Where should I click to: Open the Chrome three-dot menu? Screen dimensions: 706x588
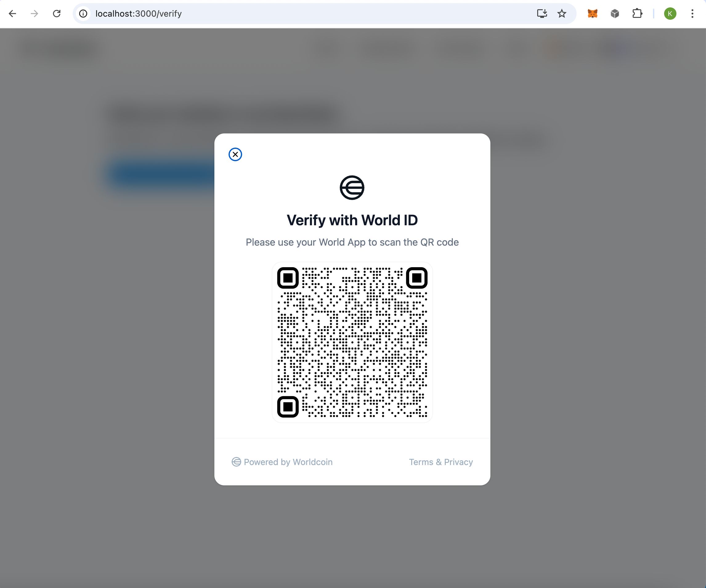coord(692,14)
